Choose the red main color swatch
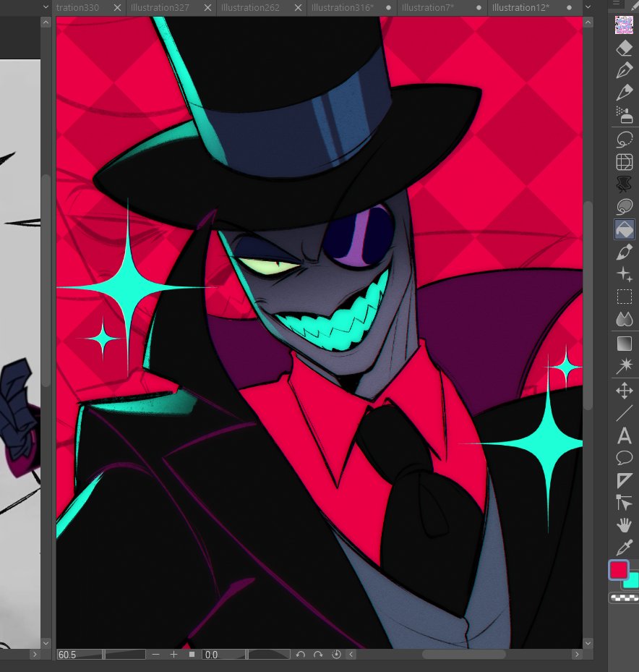 619,570
